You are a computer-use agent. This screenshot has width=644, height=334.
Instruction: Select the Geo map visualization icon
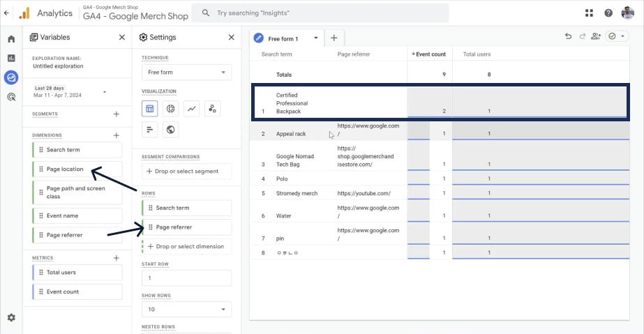170,130
